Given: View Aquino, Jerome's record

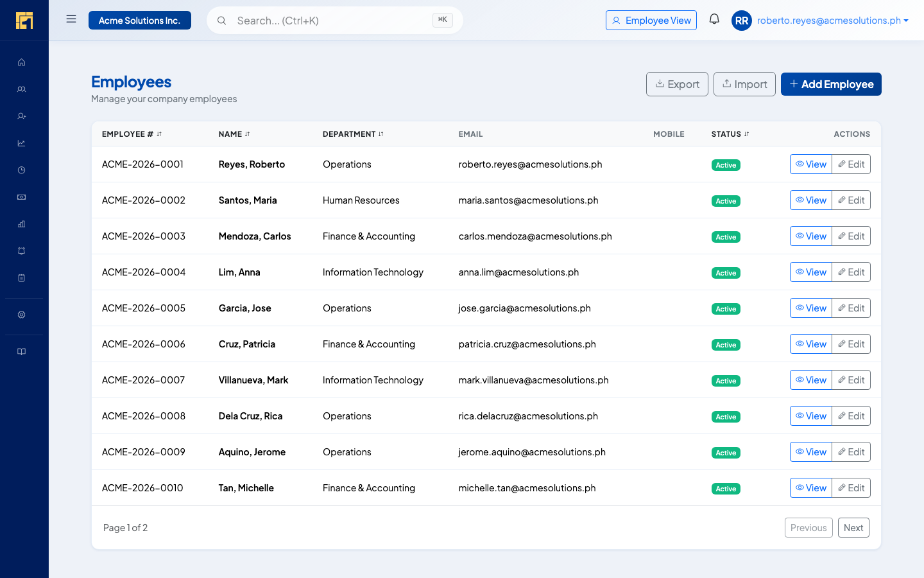Looking at the screenshot, I should pyautogui.click(x=811, y=452).
